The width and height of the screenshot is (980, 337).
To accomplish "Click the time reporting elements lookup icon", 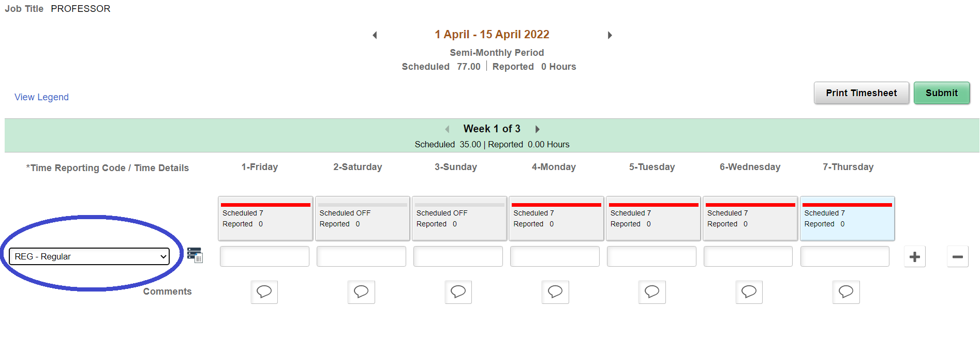I will coord(195,256).
